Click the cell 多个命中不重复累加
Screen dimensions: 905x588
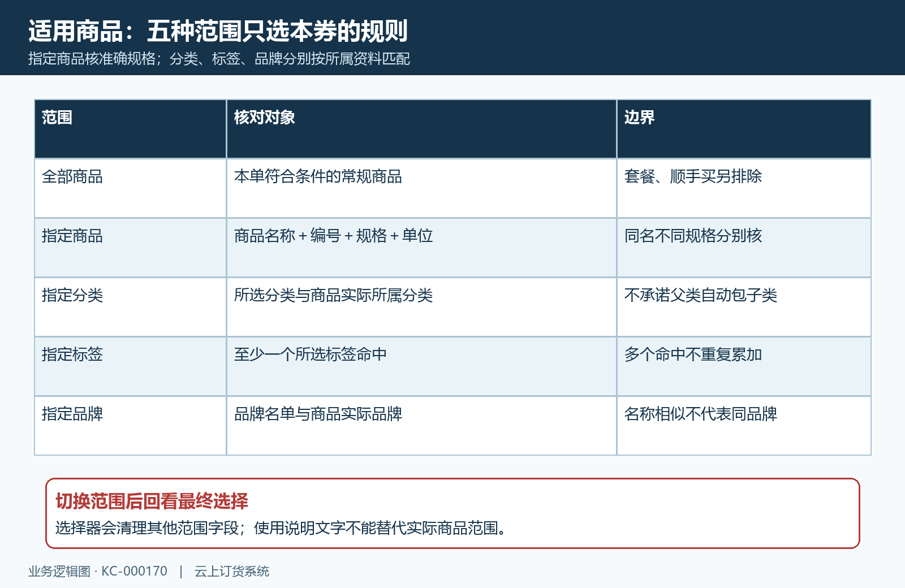744,366
